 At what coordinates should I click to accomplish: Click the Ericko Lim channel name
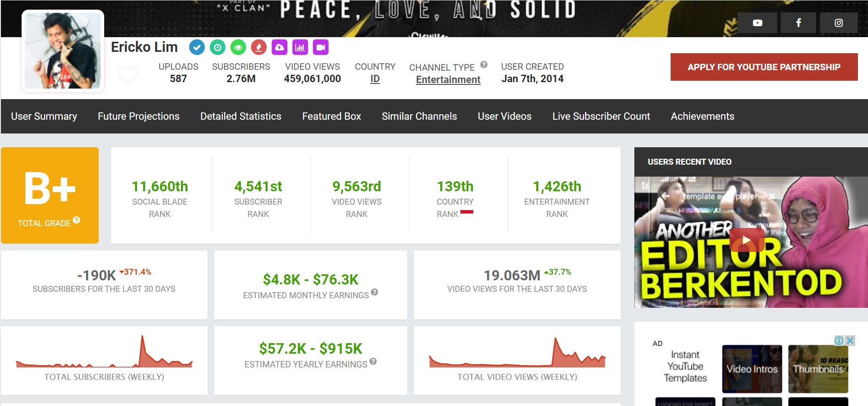[145, 47]
